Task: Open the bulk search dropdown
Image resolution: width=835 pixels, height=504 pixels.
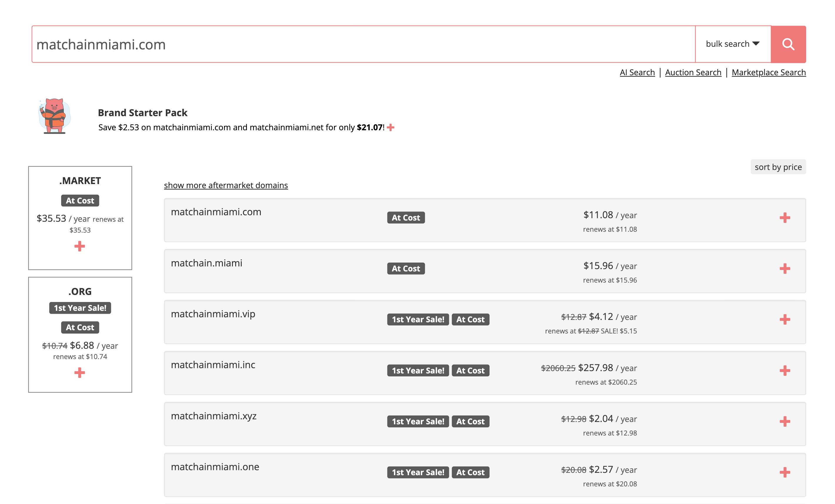Action: coord(733,44)
